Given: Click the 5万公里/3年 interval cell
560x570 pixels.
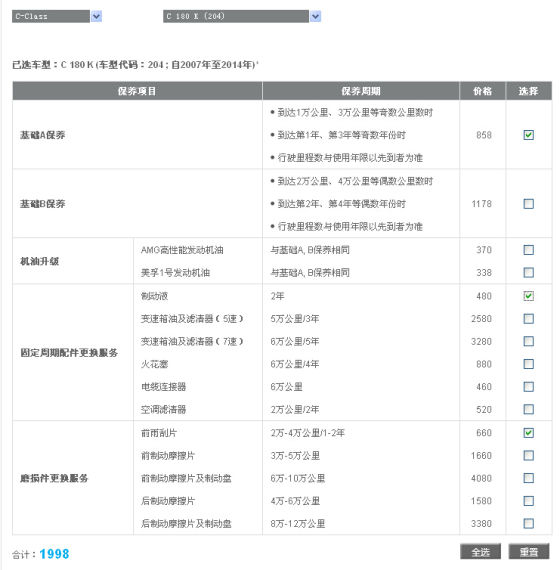Looking at the screenshot, I should pos(295,319).
